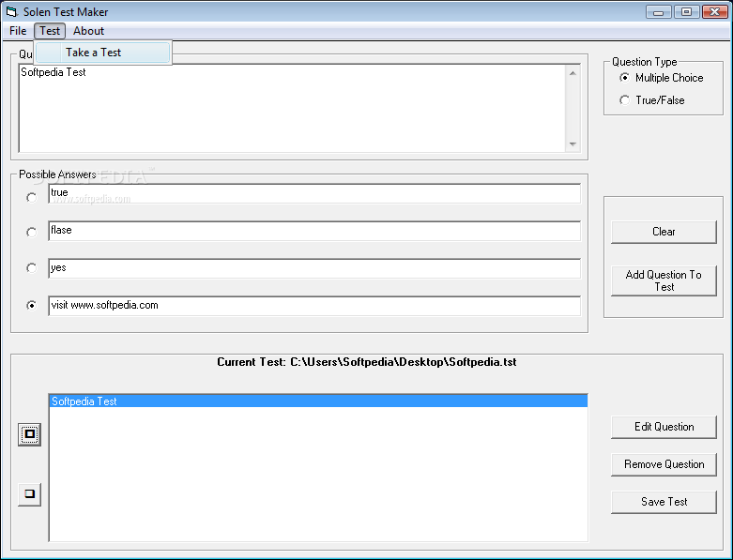This screenshot has height=560, width=733.
Task: Mark the 'true' answer as correct
Action: [31, 198]
